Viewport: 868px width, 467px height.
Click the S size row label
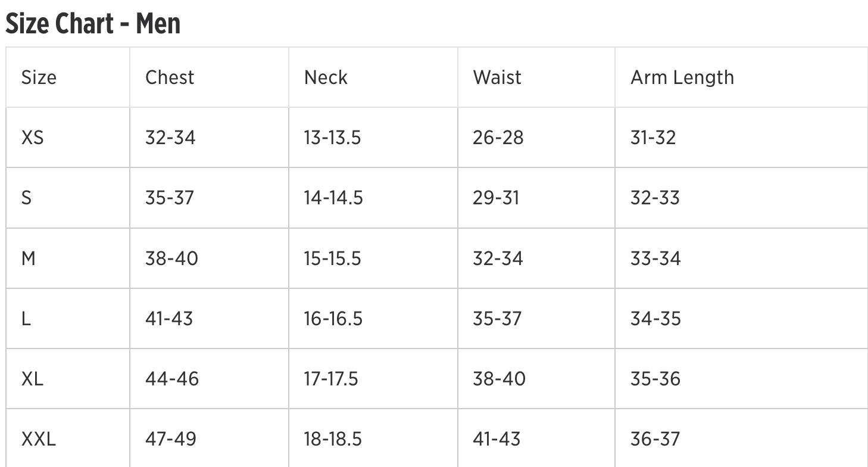tap(26, 198)
